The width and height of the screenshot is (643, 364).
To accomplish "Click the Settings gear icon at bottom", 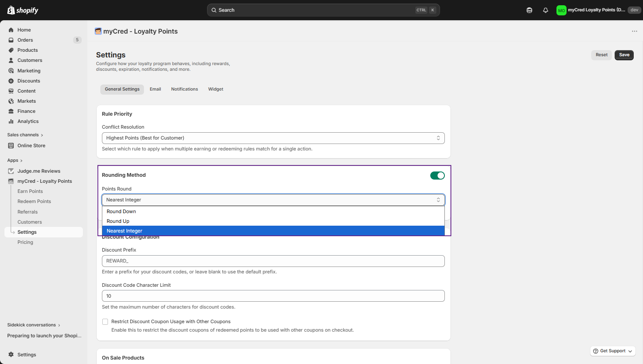I will (11, 355).
